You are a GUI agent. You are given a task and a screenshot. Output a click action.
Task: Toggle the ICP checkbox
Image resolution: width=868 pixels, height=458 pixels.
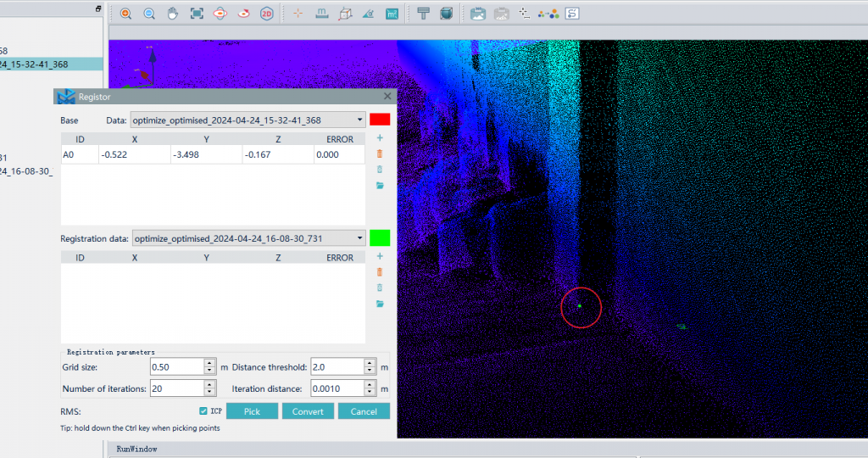pyautogui.click(x=203, y=411)
